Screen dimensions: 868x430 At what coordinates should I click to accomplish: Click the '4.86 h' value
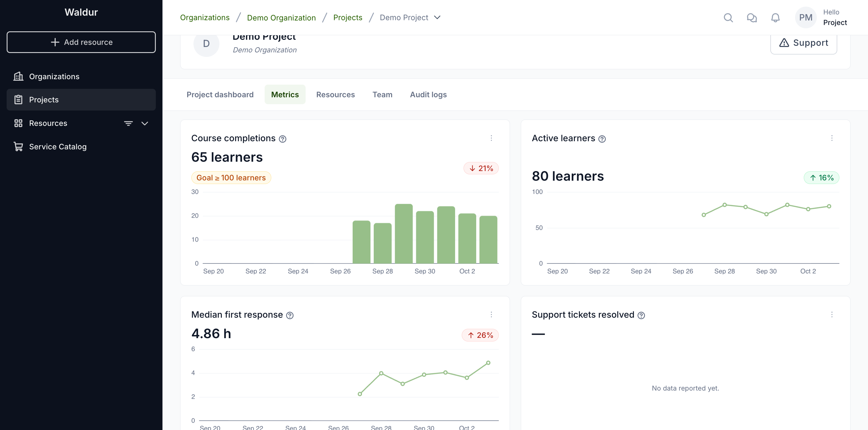(211, 334)
